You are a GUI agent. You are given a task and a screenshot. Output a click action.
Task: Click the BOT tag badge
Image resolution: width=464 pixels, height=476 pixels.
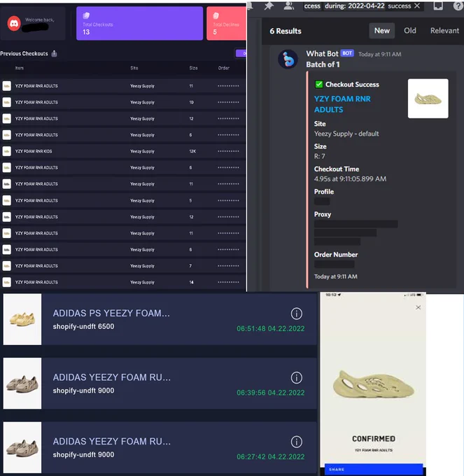pyautogui.click(x=347, y=53)
